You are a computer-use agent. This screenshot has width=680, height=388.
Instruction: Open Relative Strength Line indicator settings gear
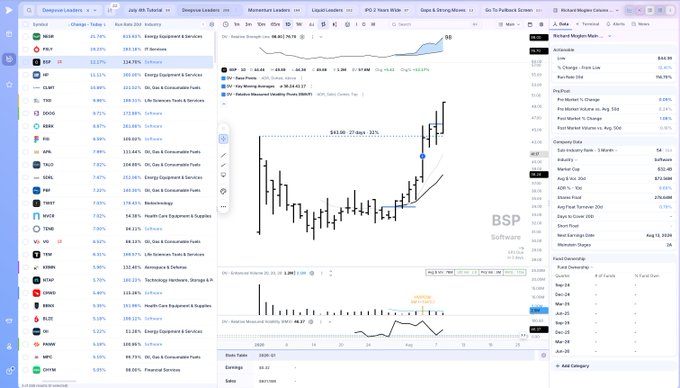coord(302,37)
